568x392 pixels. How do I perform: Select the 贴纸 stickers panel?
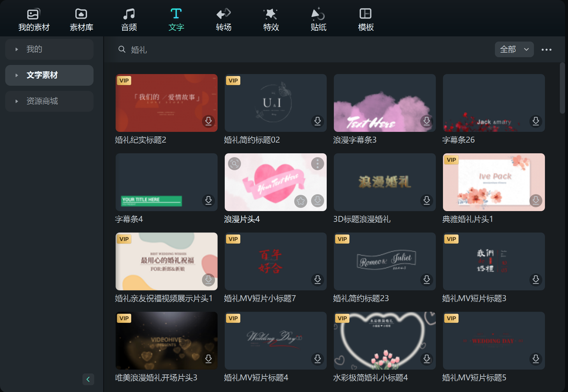click(318, 19)
